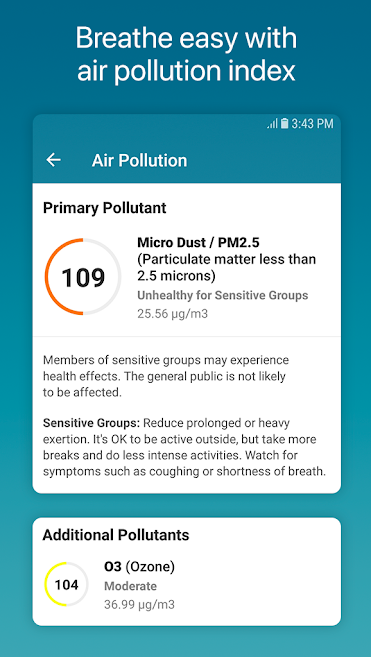Click the 36.99 µg/m3 ozone value
Image resolution: width=371 pixels, height=657 pixels.
140,604
